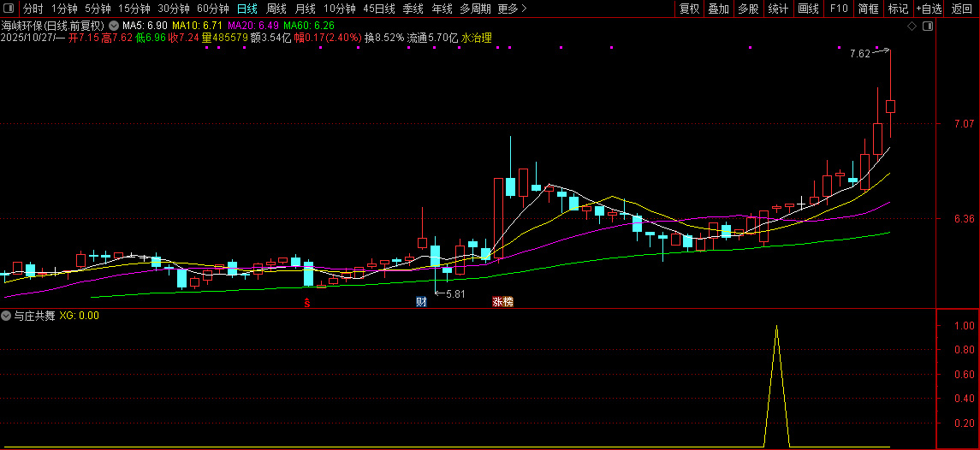Click the 水治理 sector link
This screenshot has height=450, width=980.
(476, 38)
